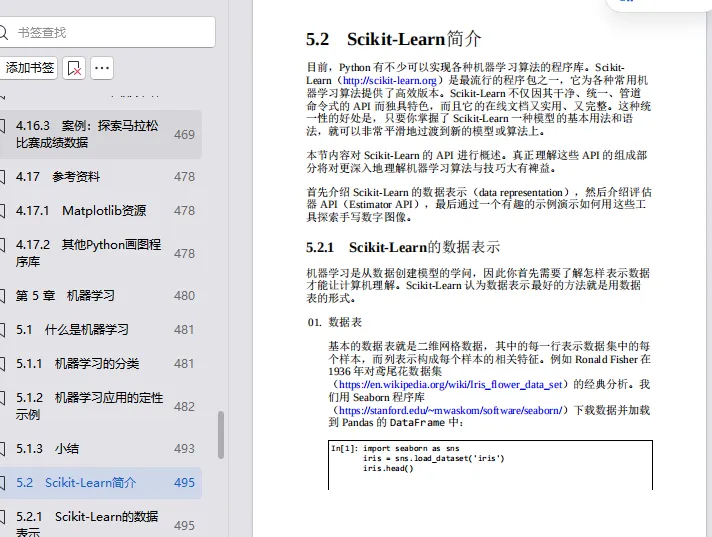This screenshot has width=712, height=537.
Task: Click the list item 01. 数据表
Action: click(x=335, y=322)
